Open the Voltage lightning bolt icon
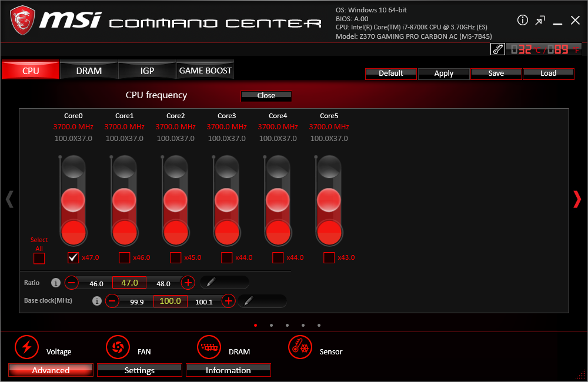The width and height of the screenshot is (588, 382). pos(26,347)
